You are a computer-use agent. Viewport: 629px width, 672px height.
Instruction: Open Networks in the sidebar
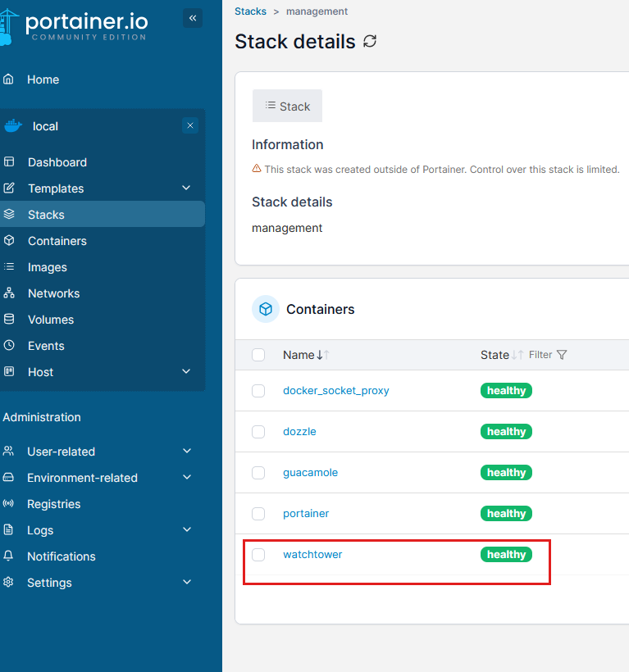[53, 293]
